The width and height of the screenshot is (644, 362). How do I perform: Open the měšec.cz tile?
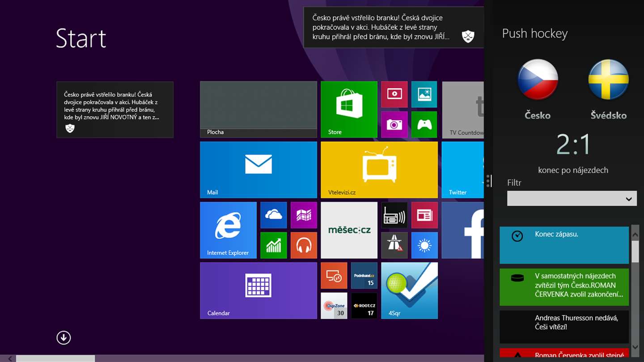[349, 230]
